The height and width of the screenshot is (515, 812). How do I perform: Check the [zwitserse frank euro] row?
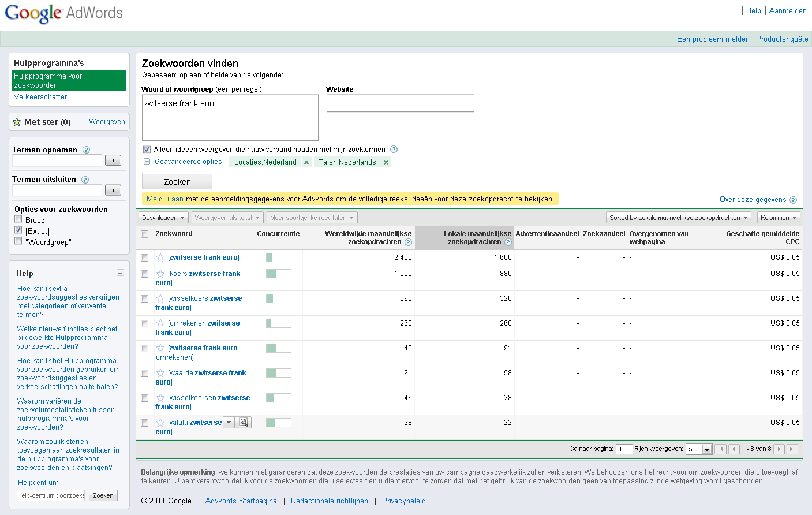point(145,257)
